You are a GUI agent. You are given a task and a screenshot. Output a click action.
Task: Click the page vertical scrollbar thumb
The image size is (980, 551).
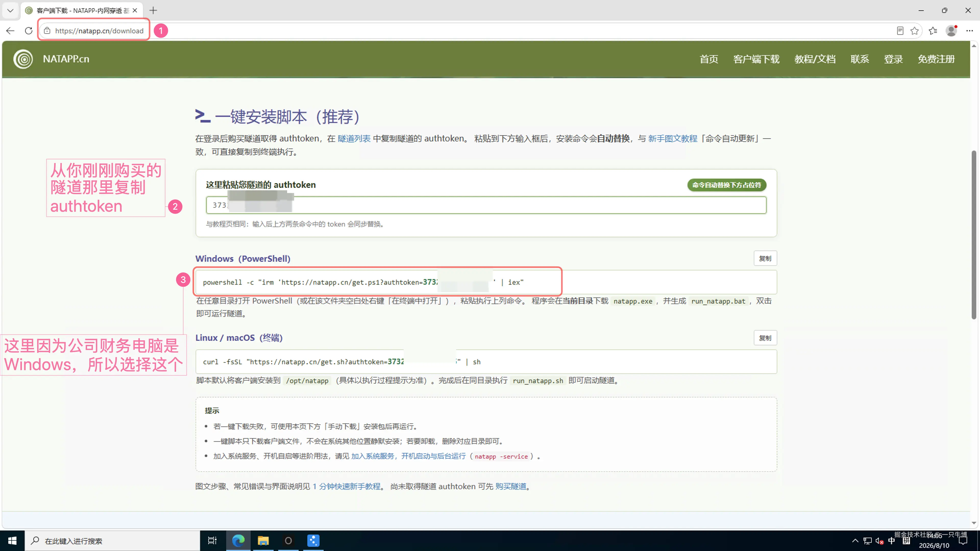click(x=974, y=235)
